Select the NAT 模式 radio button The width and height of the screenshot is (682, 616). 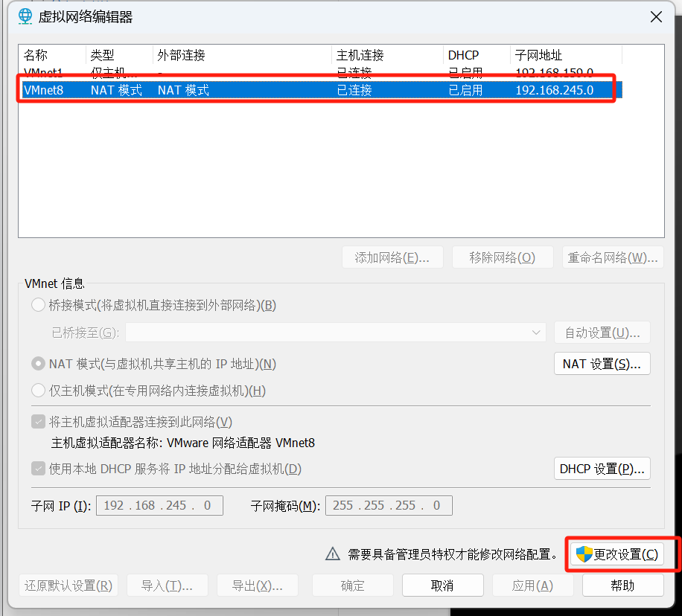38,364
